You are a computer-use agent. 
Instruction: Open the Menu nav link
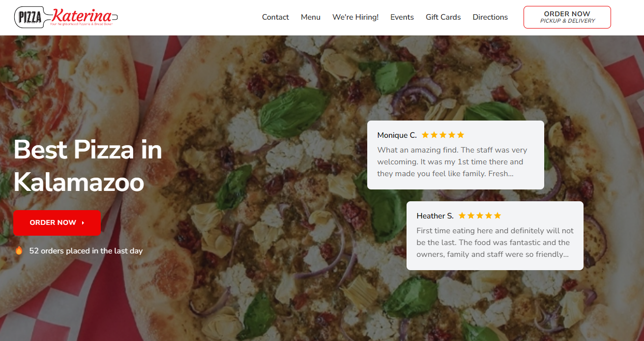click(311, 17)
